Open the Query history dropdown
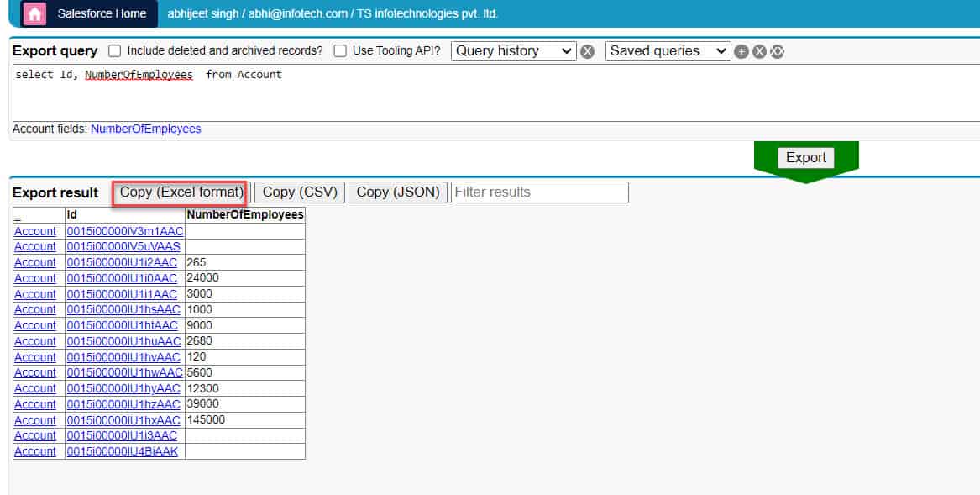The image size is (980, 495). point(512,50)
